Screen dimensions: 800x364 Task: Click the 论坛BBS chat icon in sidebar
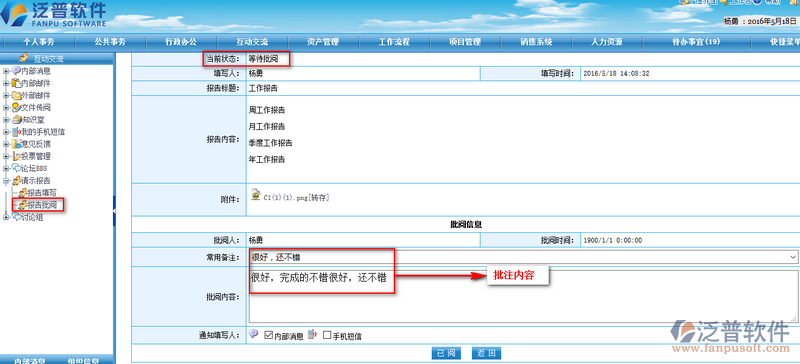pyautogui.click(x=16, y=168)
